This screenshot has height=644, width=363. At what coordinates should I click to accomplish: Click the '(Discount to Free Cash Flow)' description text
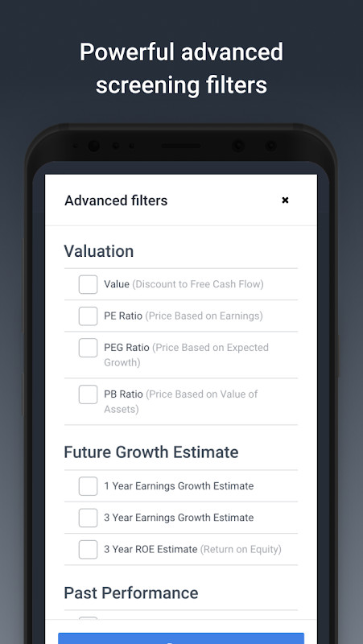(x=198, y=284)
